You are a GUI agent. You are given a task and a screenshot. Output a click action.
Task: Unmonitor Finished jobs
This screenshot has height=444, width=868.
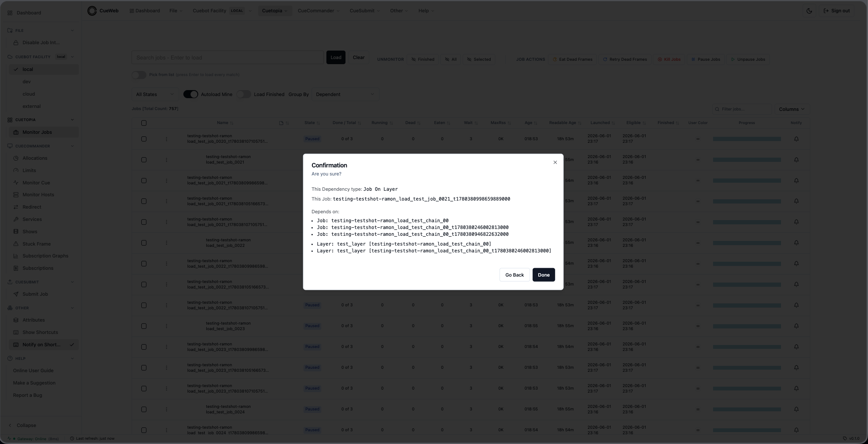423,59
